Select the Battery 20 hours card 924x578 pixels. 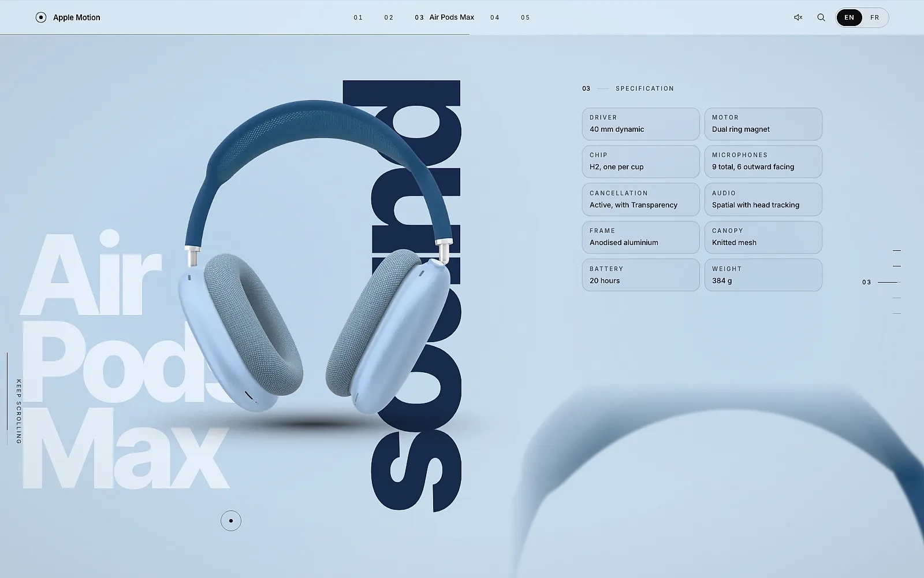641,275
